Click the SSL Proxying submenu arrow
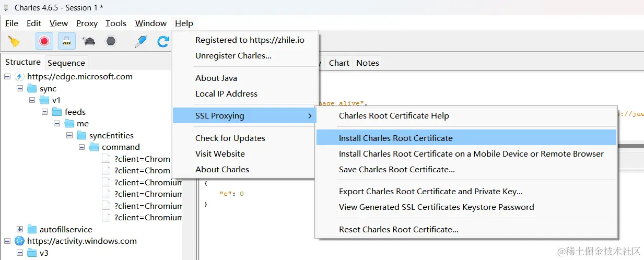 310,116
